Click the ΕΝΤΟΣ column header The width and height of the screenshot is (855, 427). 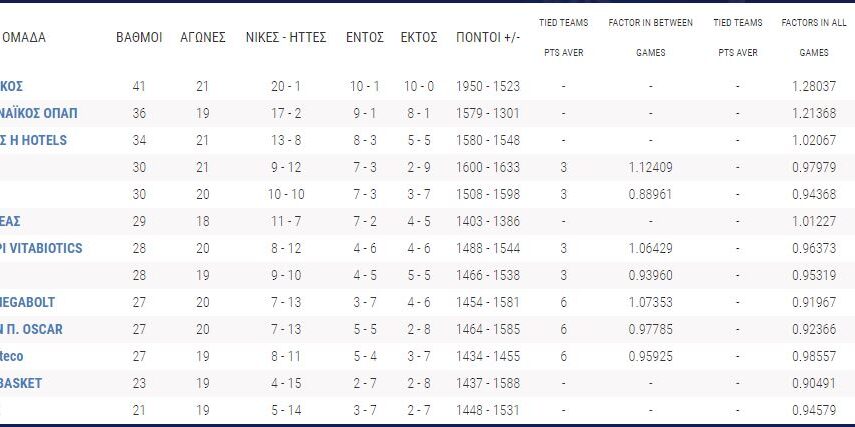pyautogui.click(x=365, y=38)
